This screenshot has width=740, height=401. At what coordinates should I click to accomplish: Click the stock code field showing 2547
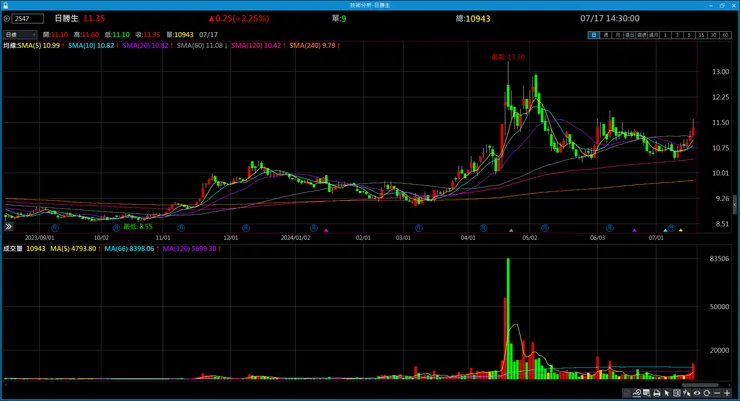27,19
